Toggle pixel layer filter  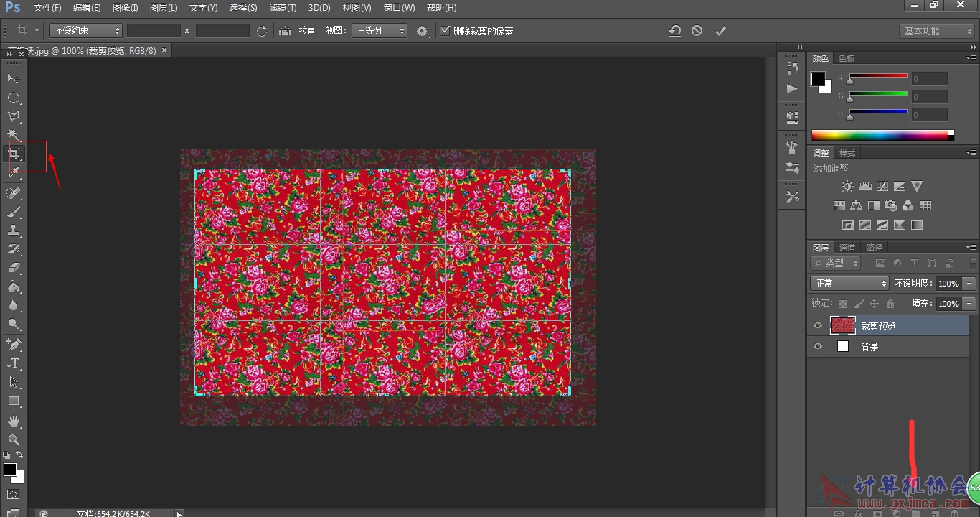coord(880,264)
